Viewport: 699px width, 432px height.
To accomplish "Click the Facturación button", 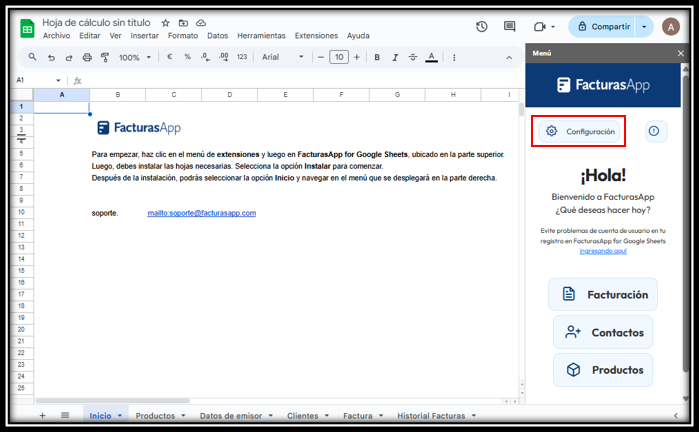I will point(603,294).
